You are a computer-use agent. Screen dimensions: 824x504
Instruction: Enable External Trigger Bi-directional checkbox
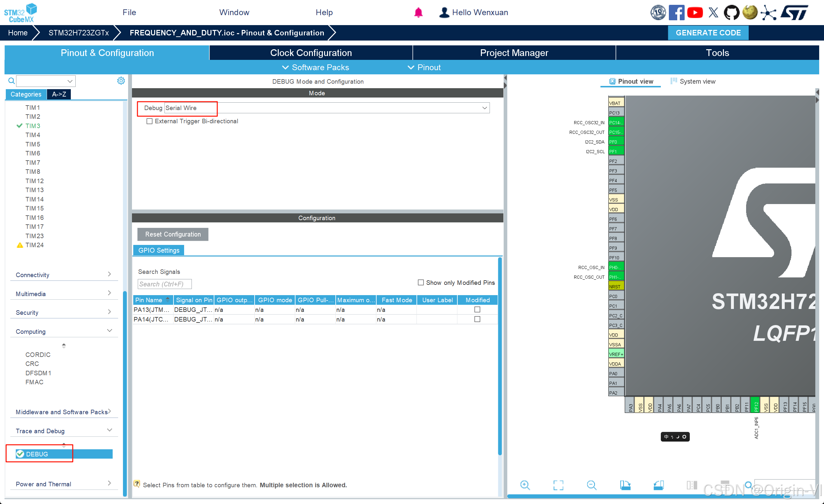point(149,121)
